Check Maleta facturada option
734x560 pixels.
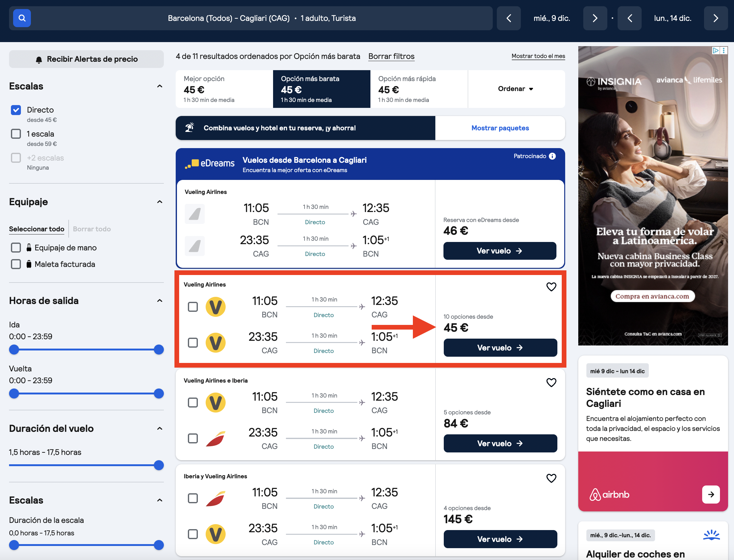16,264
